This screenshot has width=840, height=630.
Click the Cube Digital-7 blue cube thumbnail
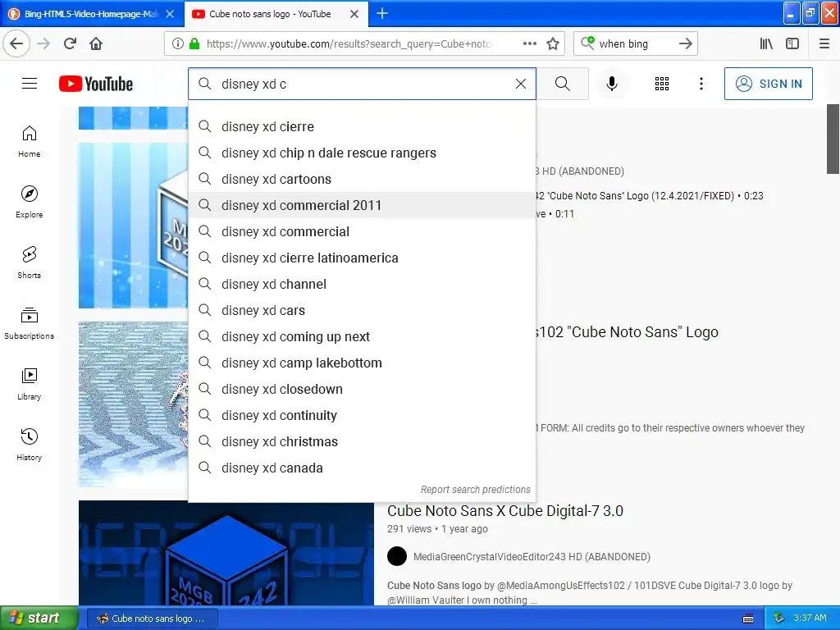pyautogui.click(x=226, y=553)
